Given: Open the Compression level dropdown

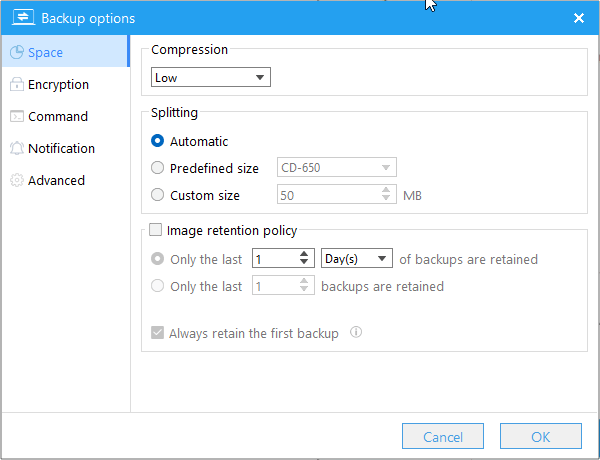Looking at the screenshot, I should [x=210, y=77].
